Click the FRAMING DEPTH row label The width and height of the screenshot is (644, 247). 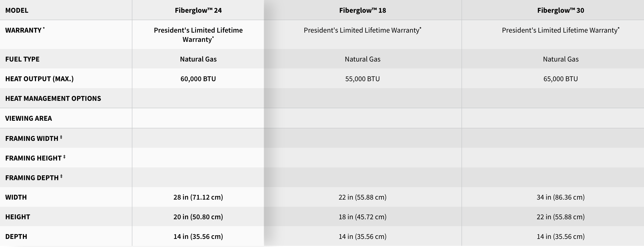pyautogui.click(x=34, y=177)
